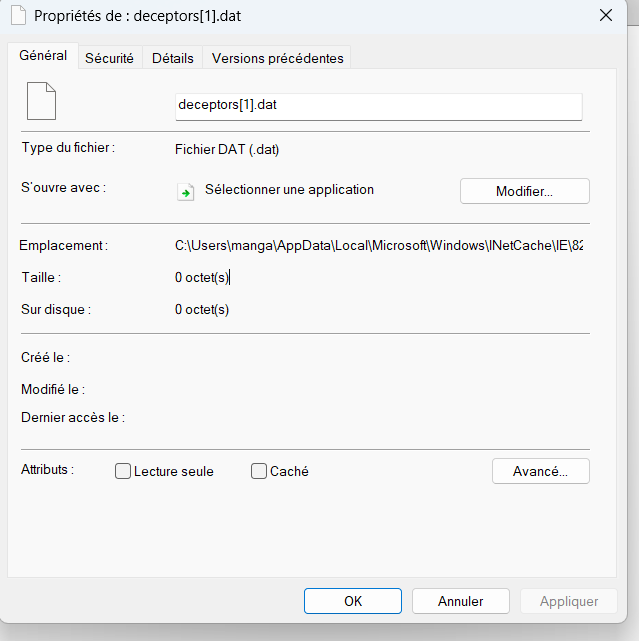Click the title Propriétés de : deceptors[1].dat
639x641 pixels.
click(x=137, y=16)
